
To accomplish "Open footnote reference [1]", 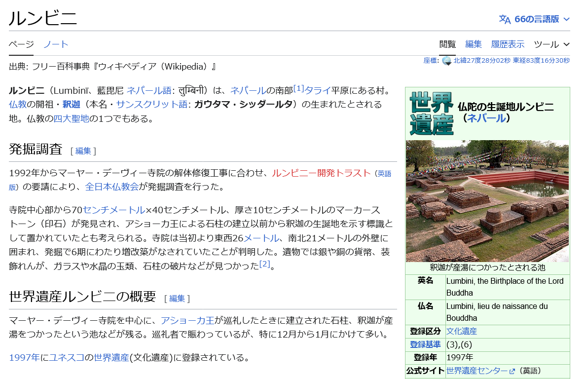I will 298,88.
